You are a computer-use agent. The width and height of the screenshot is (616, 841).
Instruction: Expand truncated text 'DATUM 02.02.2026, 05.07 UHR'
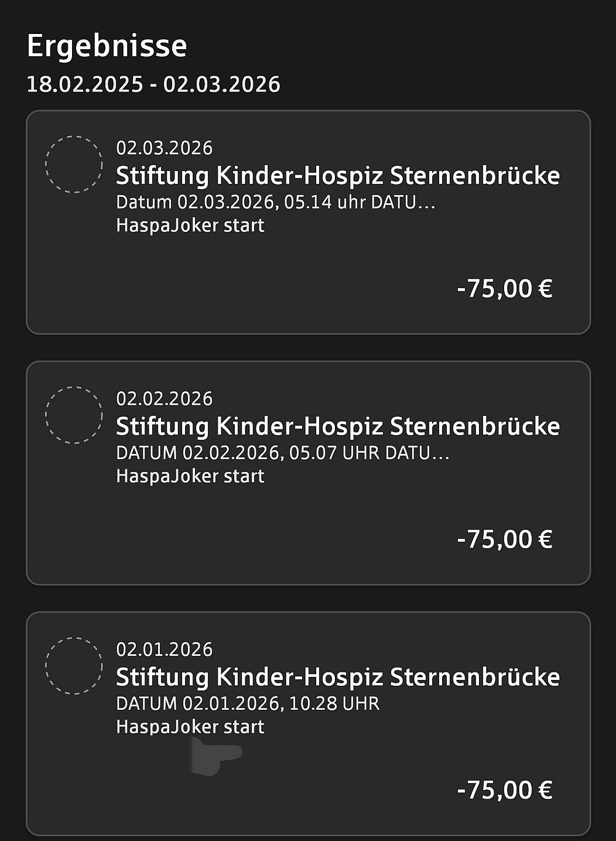[282, 453]
